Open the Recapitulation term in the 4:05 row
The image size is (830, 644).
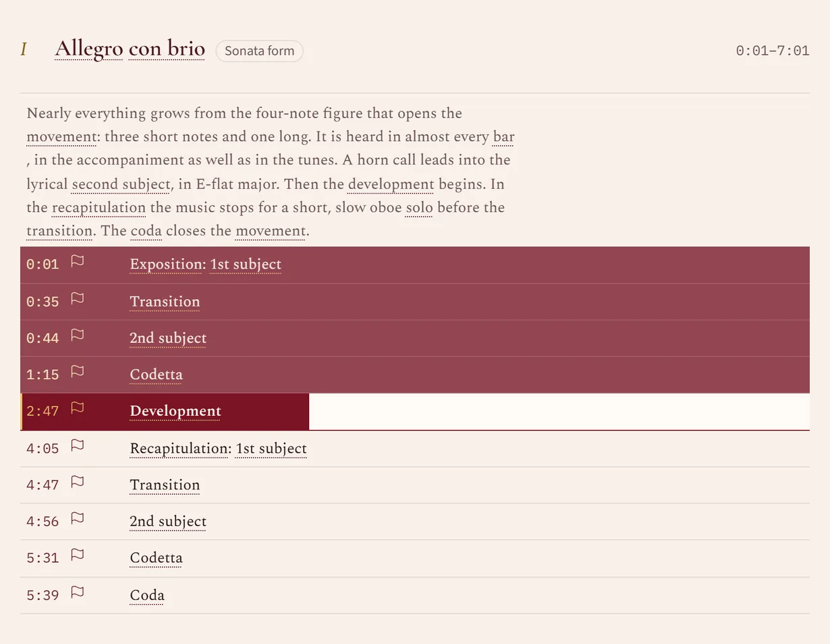click(x=179, y=448)
